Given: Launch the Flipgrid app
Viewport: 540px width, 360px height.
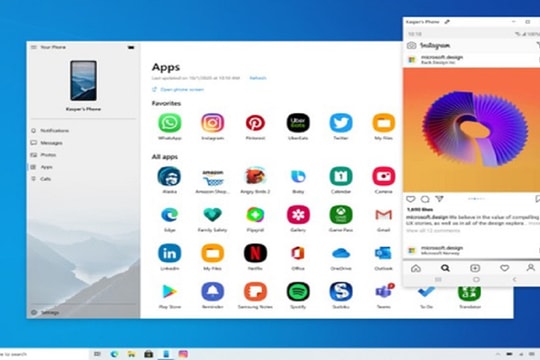Looking at the screenshot, I should (255, 215).
